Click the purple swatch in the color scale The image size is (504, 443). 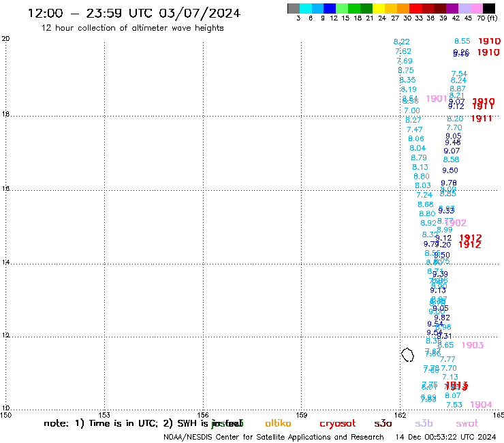click(x=452, y=8)
